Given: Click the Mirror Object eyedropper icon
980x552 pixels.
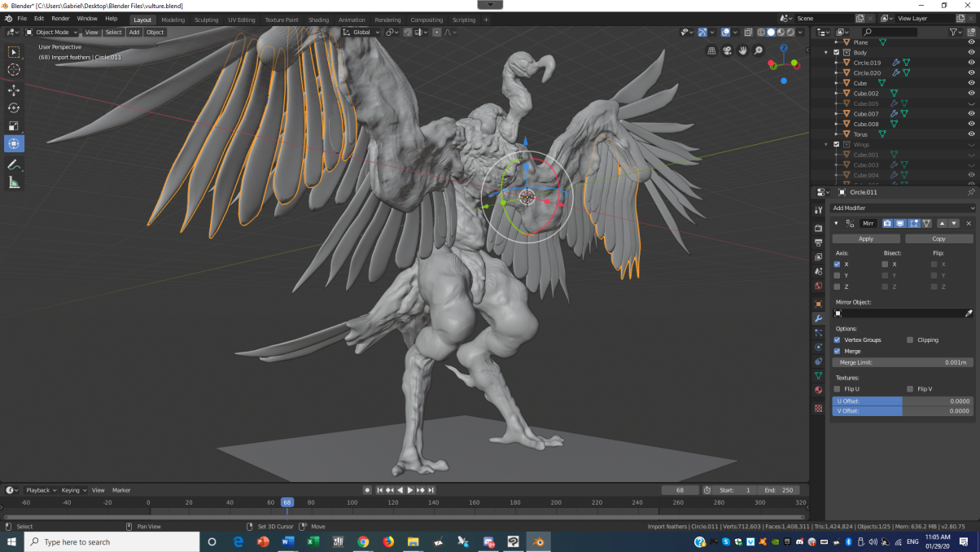Looking at the screenshot, I should point(969,313).
